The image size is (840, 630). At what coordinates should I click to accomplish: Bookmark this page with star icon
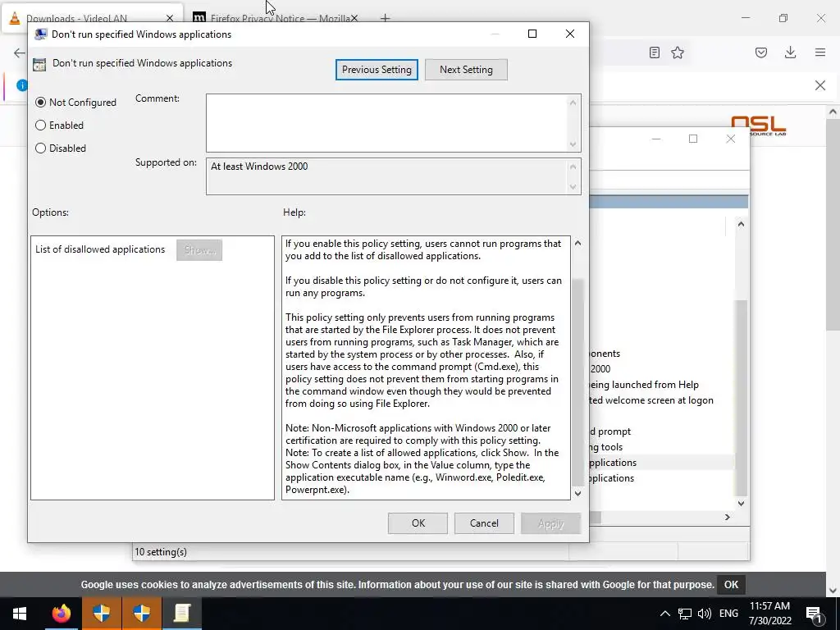(x=678, y=52)
